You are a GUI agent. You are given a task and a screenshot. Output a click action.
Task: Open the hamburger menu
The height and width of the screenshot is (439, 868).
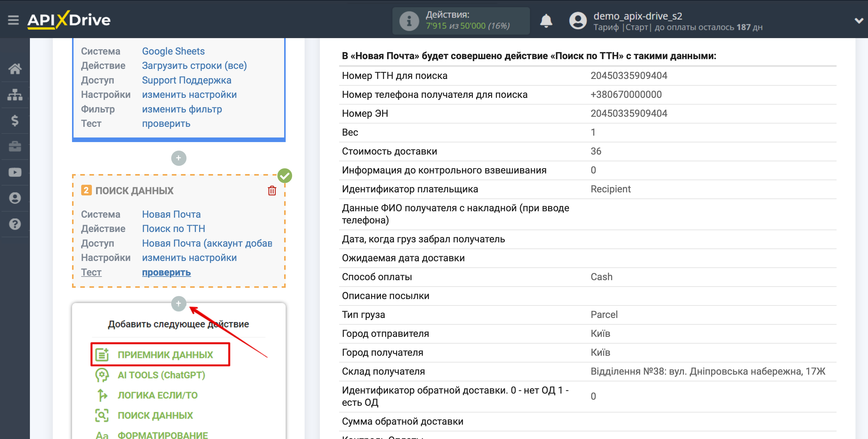tap(13, 20)
